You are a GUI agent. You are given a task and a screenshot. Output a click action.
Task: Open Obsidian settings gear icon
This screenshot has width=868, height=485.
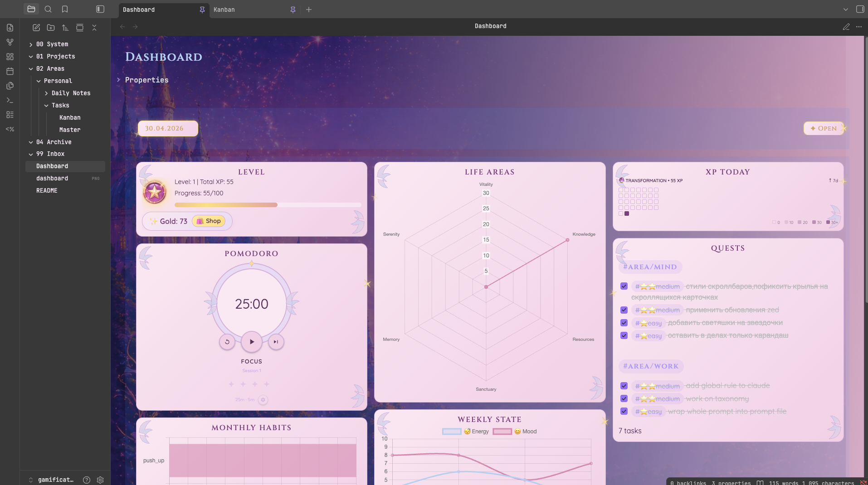pos(100,480)
